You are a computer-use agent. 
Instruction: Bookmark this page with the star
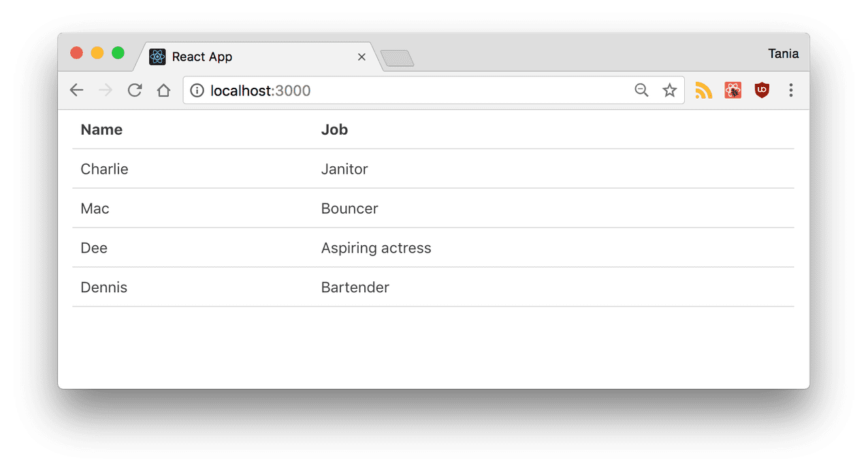670,91
